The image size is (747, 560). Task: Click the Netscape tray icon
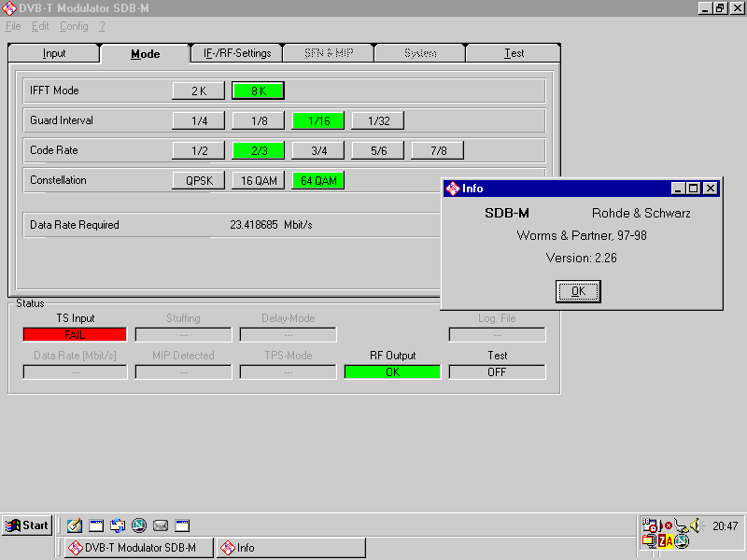[x=682, y=541]
